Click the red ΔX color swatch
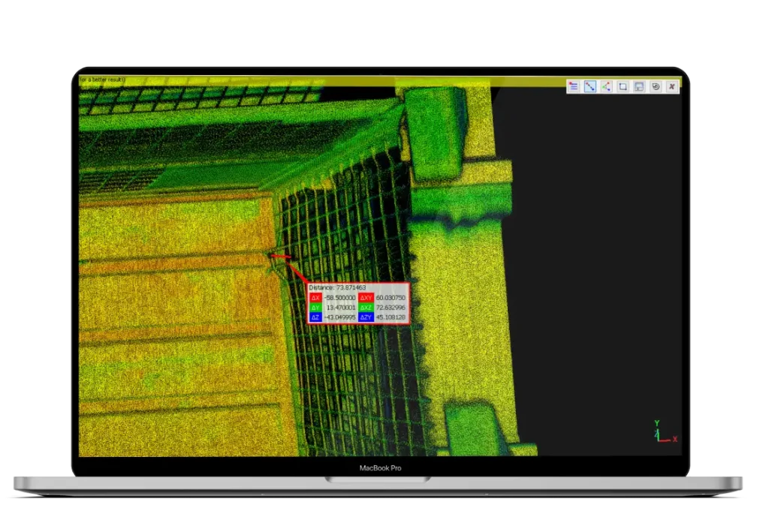Viewport: 769px width, 532px height. tap(315, 297)
